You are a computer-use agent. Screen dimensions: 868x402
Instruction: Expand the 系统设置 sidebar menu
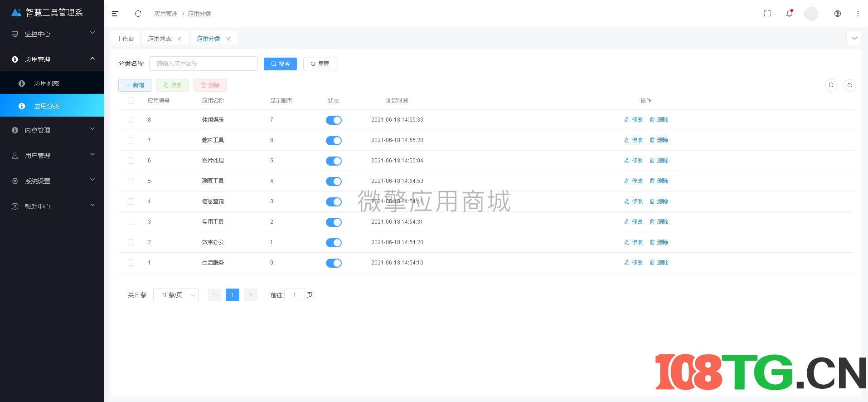[52, 181]
